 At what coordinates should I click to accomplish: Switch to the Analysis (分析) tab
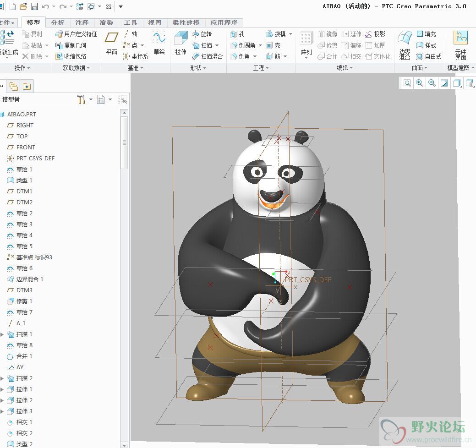point(58,23)
